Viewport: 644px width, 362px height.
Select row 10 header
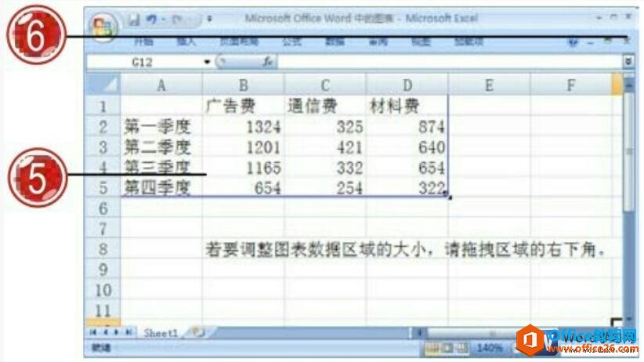103,290
